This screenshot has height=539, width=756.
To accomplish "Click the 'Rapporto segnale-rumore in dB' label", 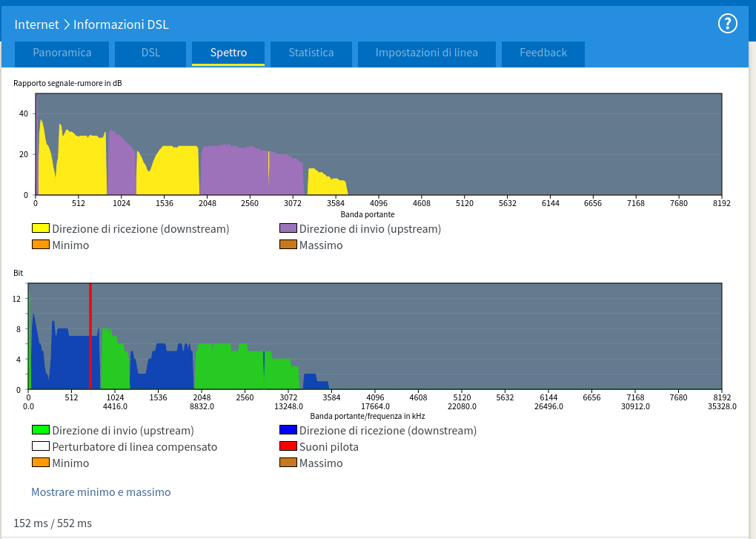I will click(67, 83).
